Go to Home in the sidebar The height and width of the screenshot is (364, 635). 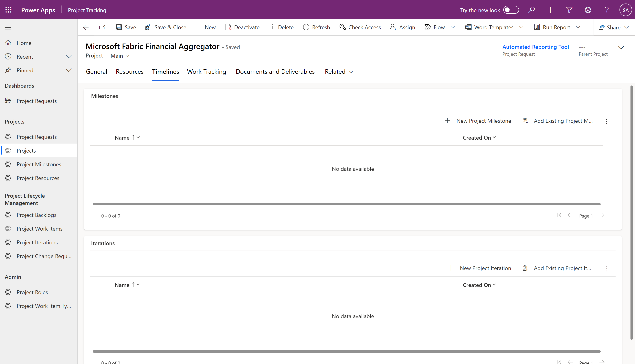(x=39, y=43)
